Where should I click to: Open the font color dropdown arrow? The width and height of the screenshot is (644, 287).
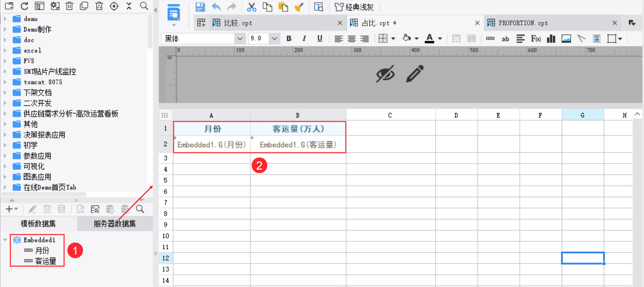tap(440, 39)
